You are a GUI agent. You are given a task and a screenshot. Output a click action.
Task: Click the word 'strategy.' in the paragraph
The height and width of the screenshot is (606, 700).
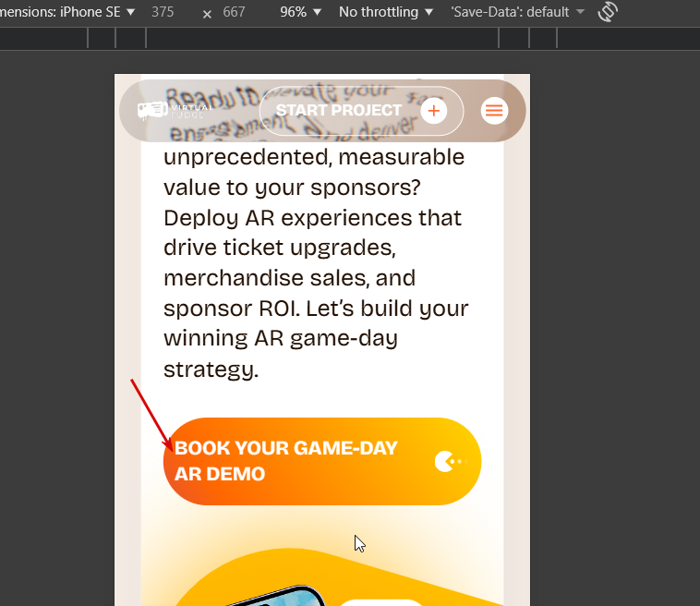pyautogui.click(x=211, y=370)
